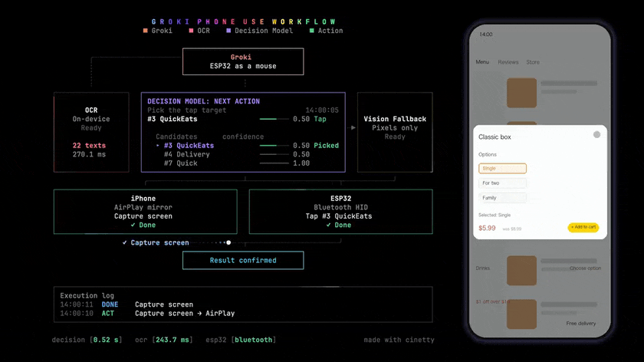This screenshot has height=362, width=644.
Task: Click the 270.1 ms OCR timing
Action: click(x=89, y=154)
